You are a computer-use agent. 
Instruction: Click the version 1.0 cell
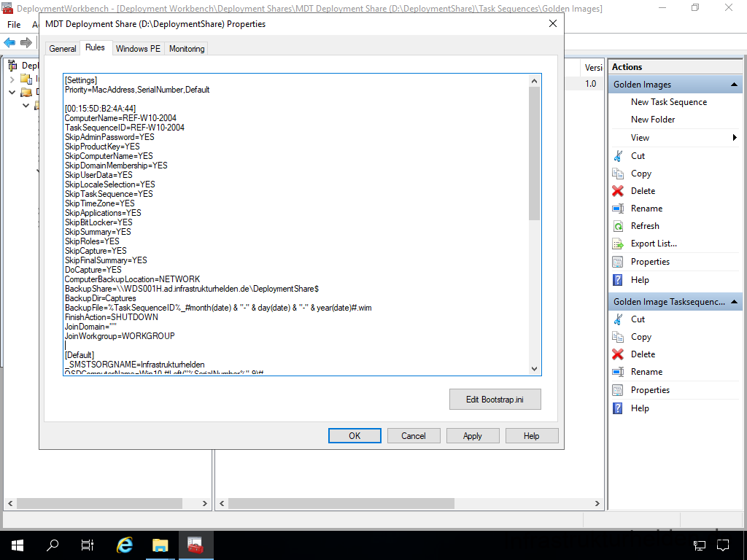[x=591, y=84]
